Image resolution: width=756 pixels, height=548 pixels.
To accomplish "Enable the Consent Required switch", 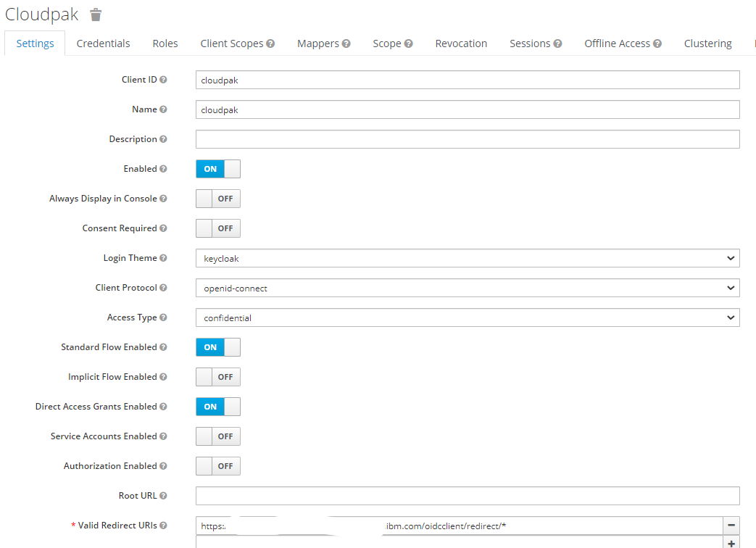I will point(218,228).
